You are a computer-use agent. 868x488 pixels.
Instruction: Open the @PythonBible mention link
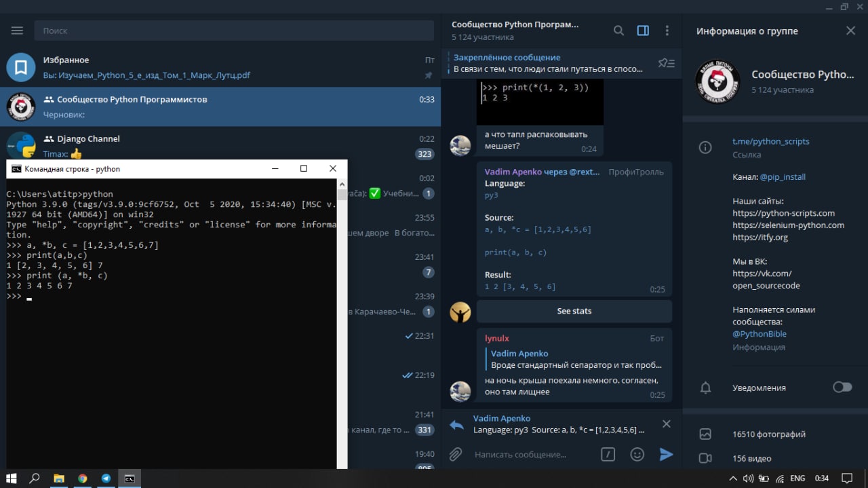(759, 334)
